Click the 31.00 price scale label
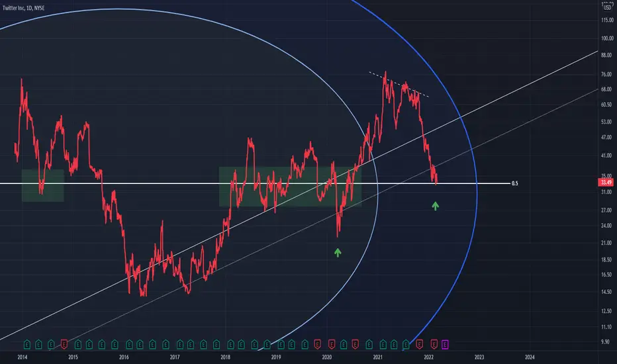617x364 pixels. click(606, 192)
